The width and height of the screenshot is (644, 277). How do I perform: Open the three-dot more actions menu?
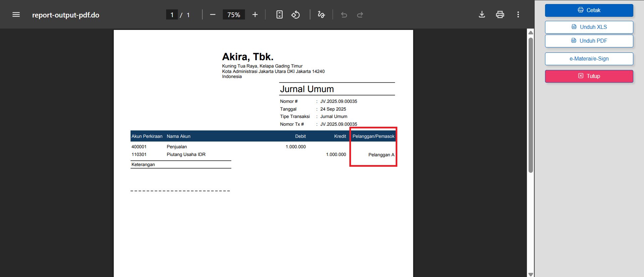click(518, 14)
